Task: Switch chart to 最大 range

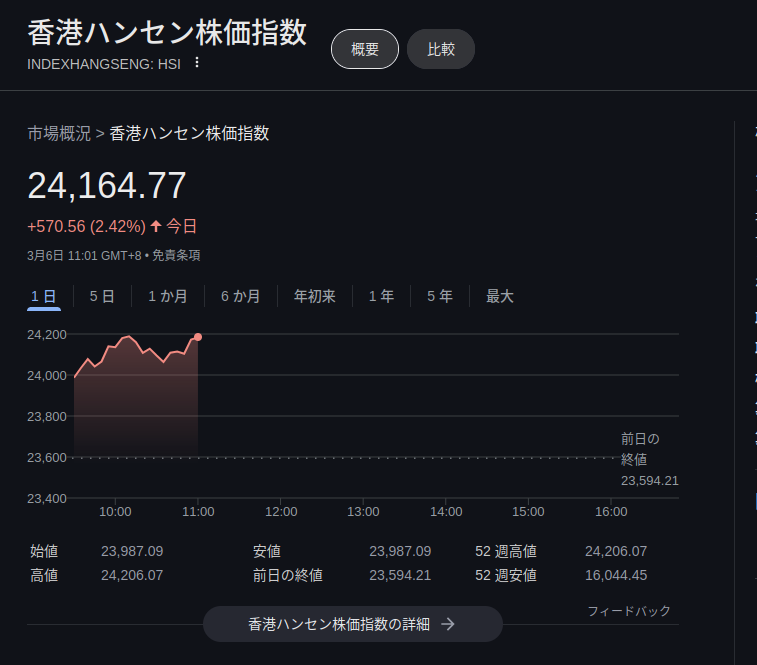Action: click(500, 296)
